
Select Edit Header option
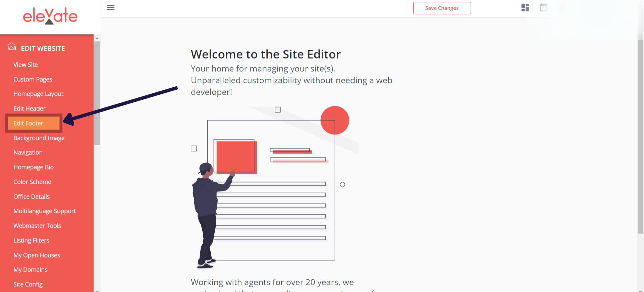(x=29, y=108)
